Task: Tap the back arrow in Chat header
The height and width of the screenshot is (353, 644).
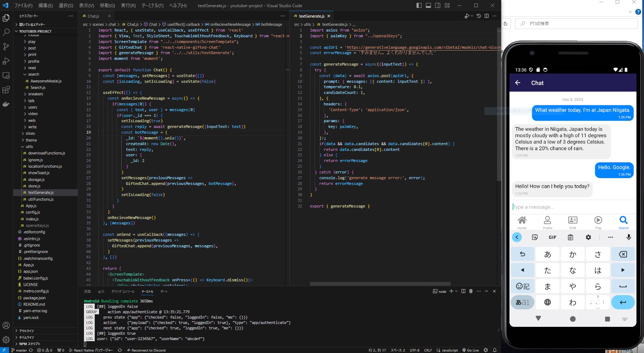Action: pos(518,83)
